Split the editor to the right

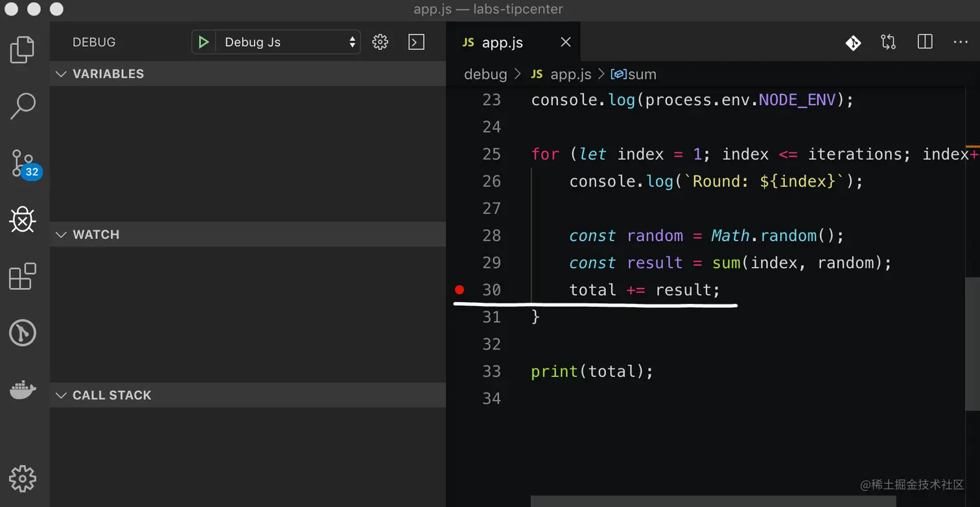click(x=925, y=42)
